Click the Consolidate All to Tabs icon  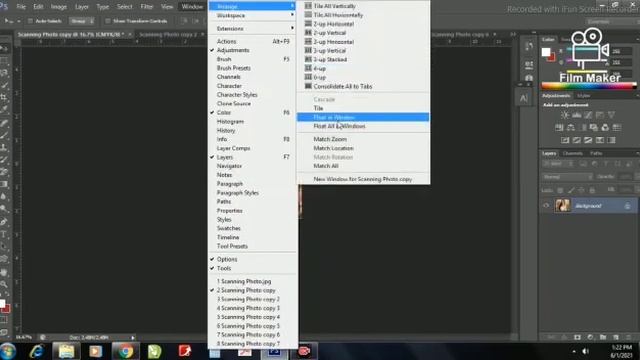(x=308, y=86)
